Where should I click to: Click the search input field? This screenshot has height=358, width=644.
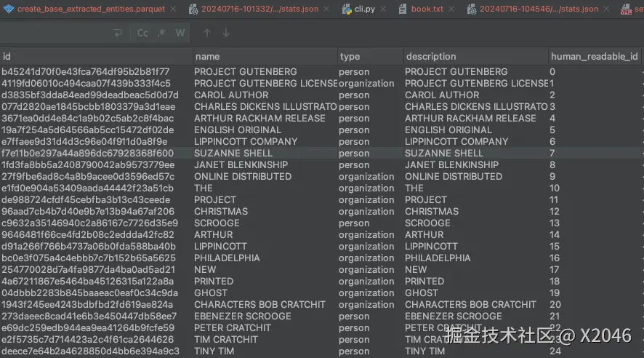pos(55,33)
